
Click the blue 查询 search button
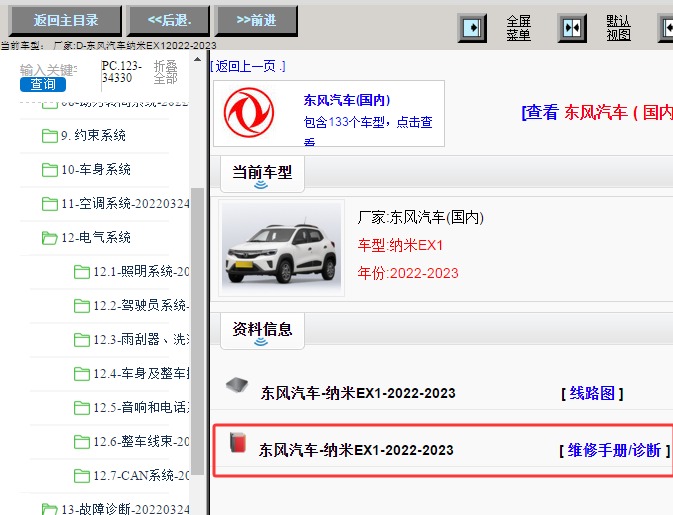tap(43, 84)
